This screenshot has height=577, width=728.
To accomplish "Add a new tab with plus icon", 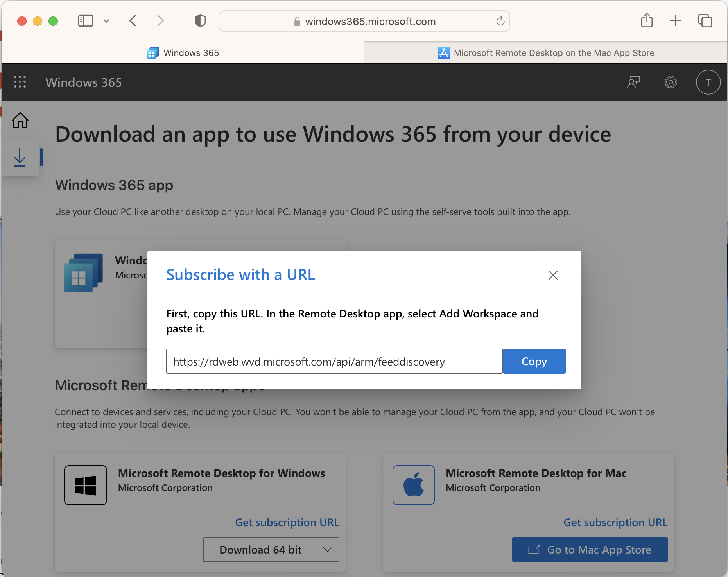I will [x=675, y=21].
